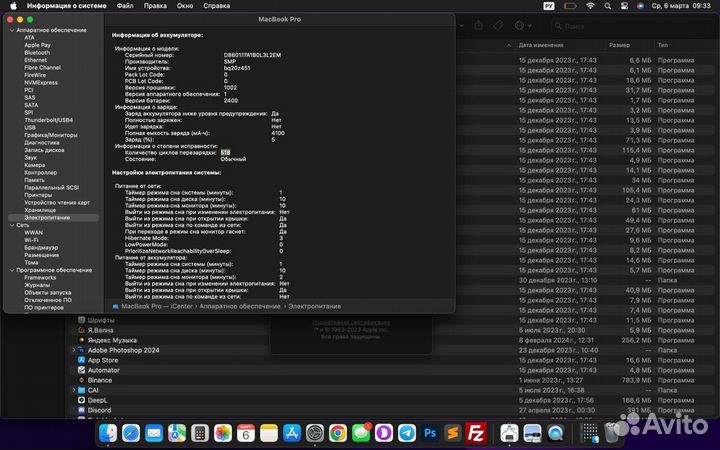
Task: Open Maps from the Dock
Action: coord(177,433)
